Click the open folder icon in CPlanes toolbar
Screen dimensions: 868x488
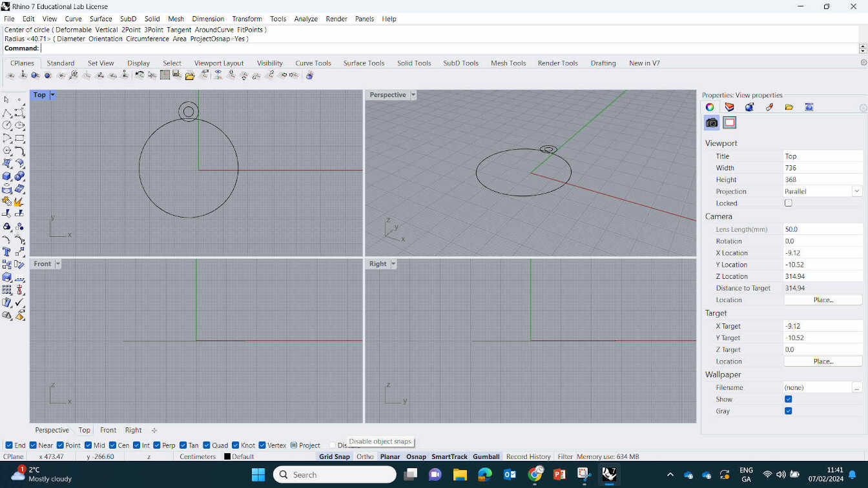[x=190, y=76]
